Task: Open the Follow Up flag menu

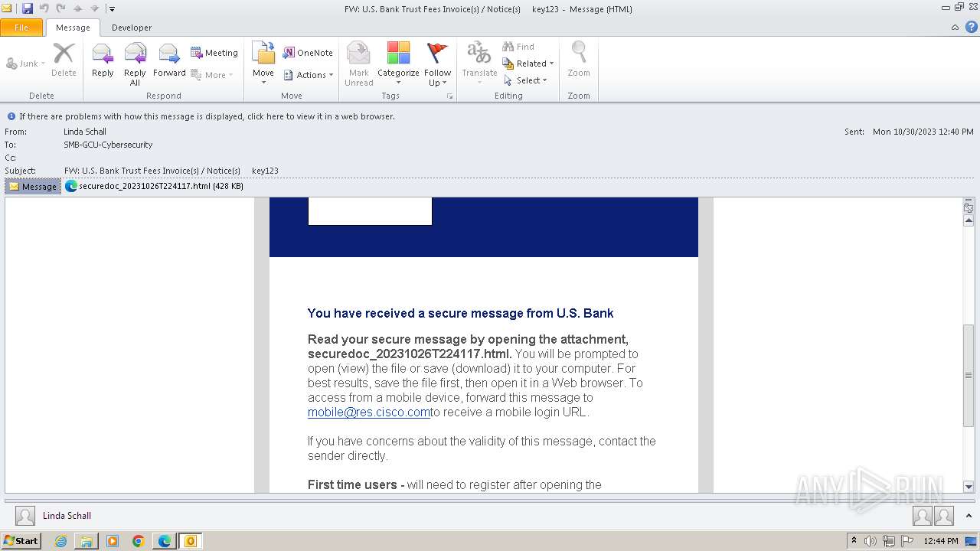Action: click(437, 64)
